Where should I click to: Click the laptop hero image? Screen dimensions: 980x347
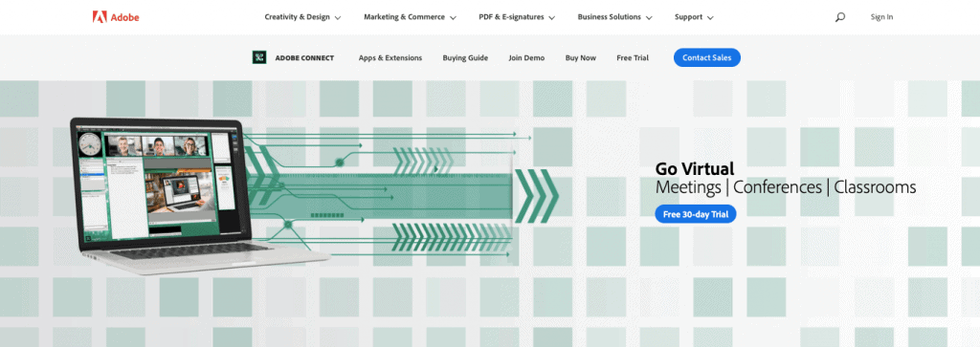(200, 195)
